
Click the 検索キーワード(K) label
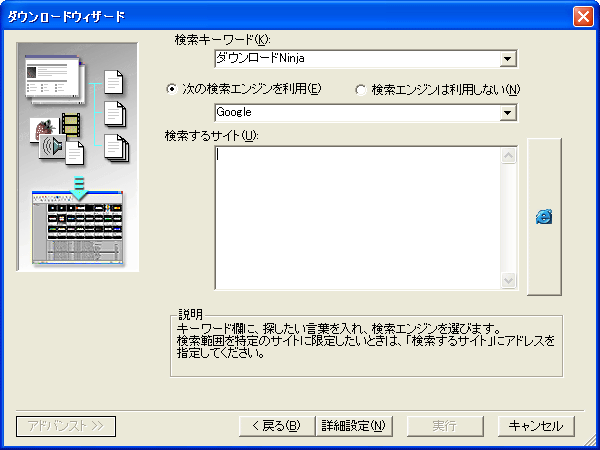pyautogui.click(x=222, y=39)
